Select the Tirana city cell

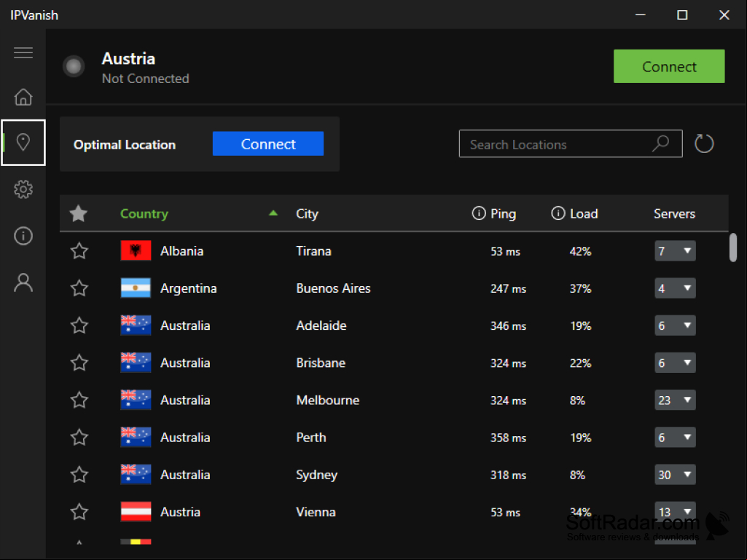[313, 251]
